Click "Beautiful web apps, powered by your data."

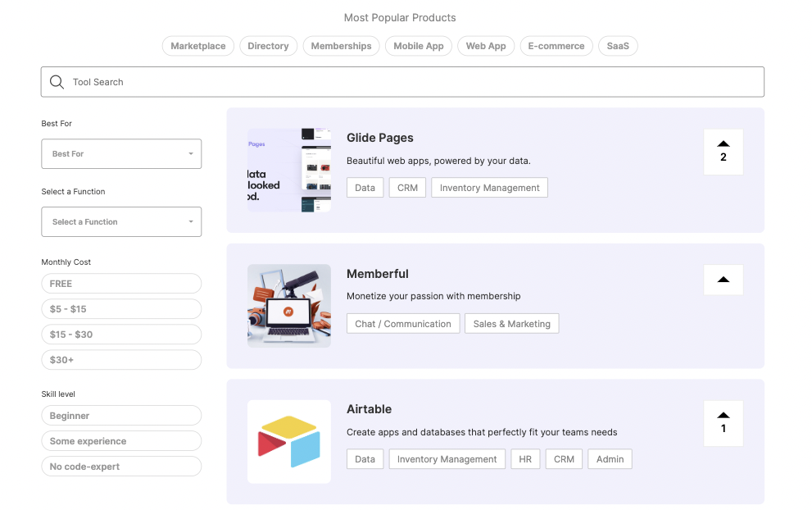(x=438, y=161)
